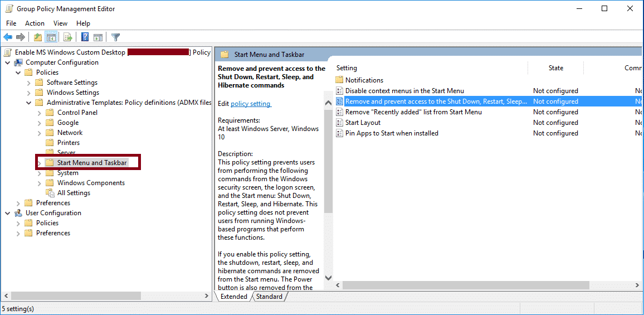The height and width of the screenshot is (315, 644).
Task: Select the All Settings tree icon
Action: click(x=50, y=193)
